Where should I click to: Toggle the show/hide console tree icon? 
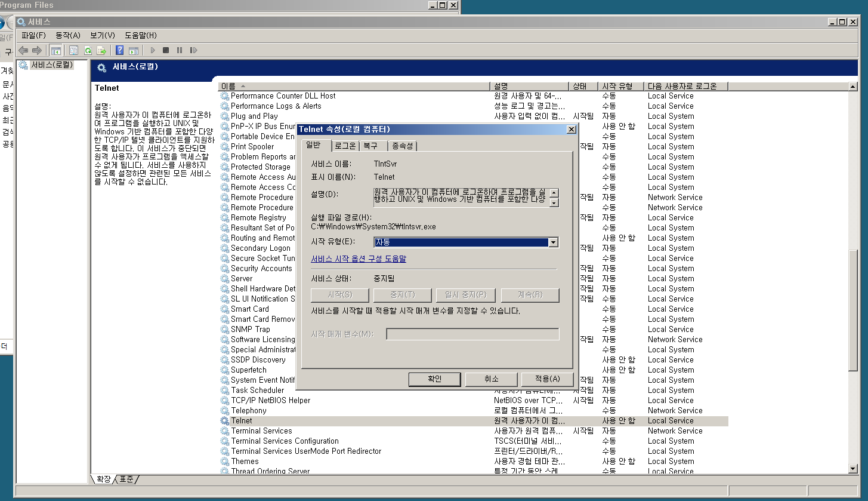point(55,51)
